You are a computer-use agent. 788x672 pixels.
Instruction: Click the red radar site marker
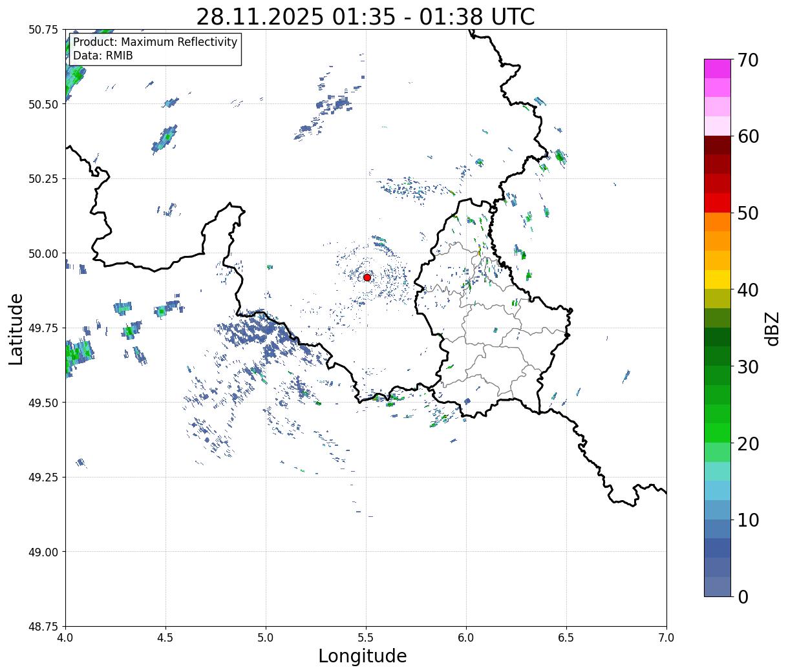click(x=367, y=277)
